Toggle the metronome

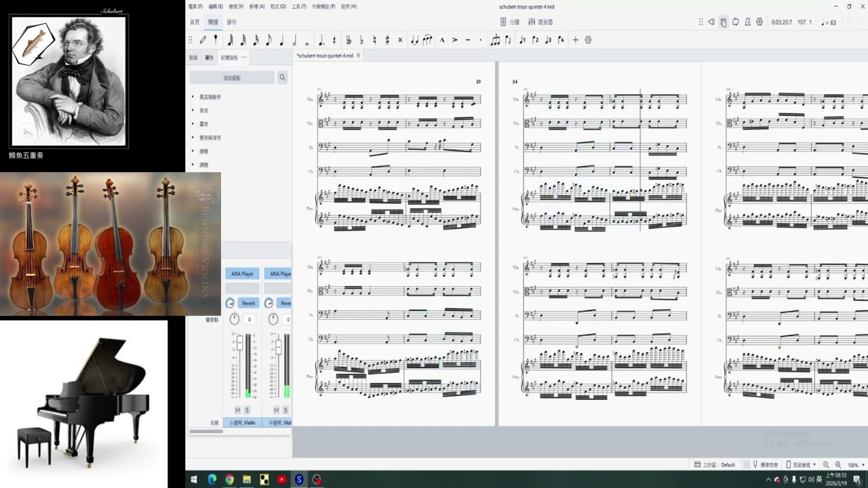747,22
